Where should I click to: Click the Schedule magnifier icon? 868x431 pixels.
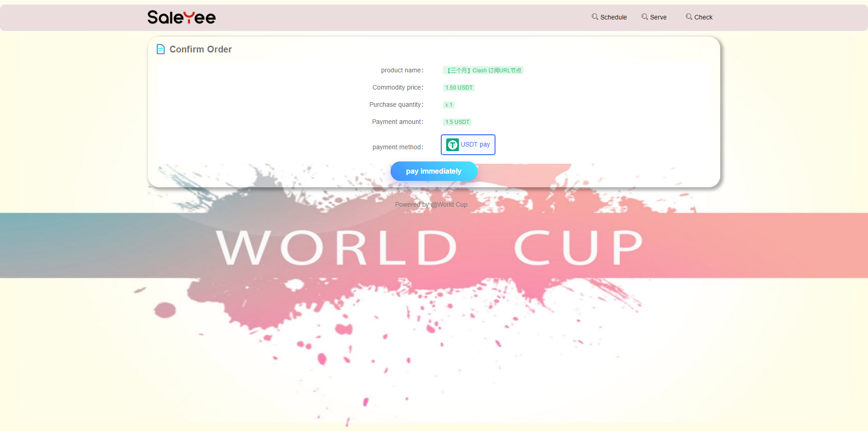(x=595, y=17)
